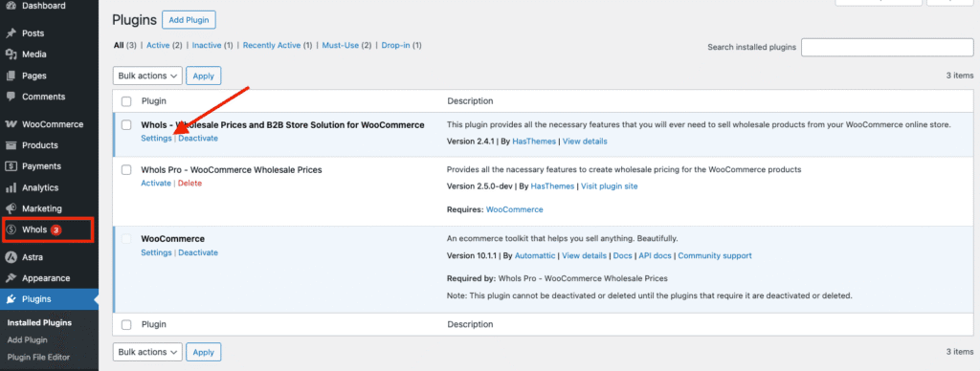Open the Analytics menu label in sidebar
The width and height of the screenshot is (980, 371).
click(x=40, y=188)
